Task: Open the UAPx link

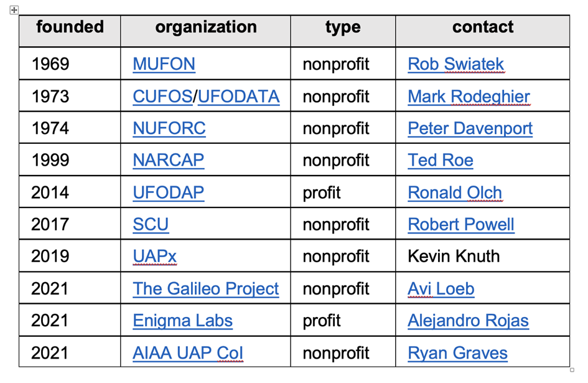Action: [x=154, y=257]
